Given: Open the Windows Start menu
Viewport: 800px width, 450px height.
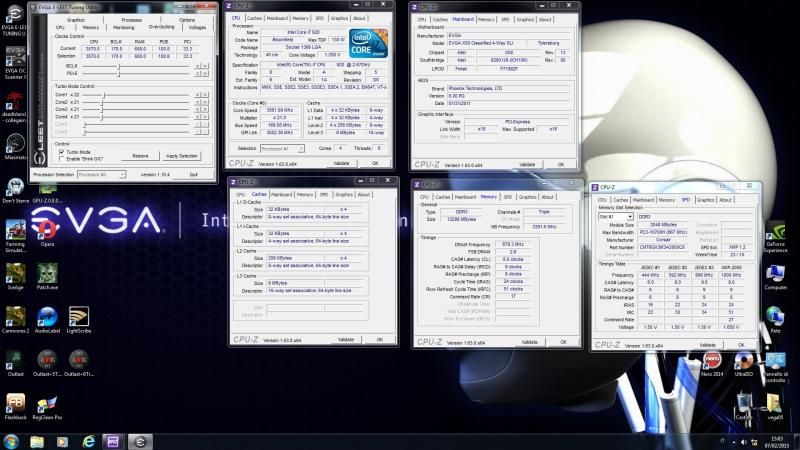Looking at the screenshot, I should [13, 440].
